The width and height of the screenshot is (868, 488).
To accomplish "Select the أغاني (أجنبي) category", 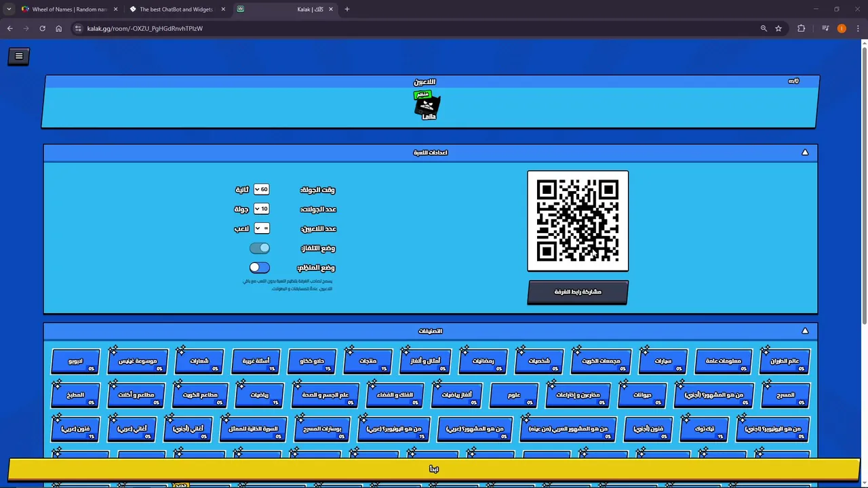I will 188,429.
